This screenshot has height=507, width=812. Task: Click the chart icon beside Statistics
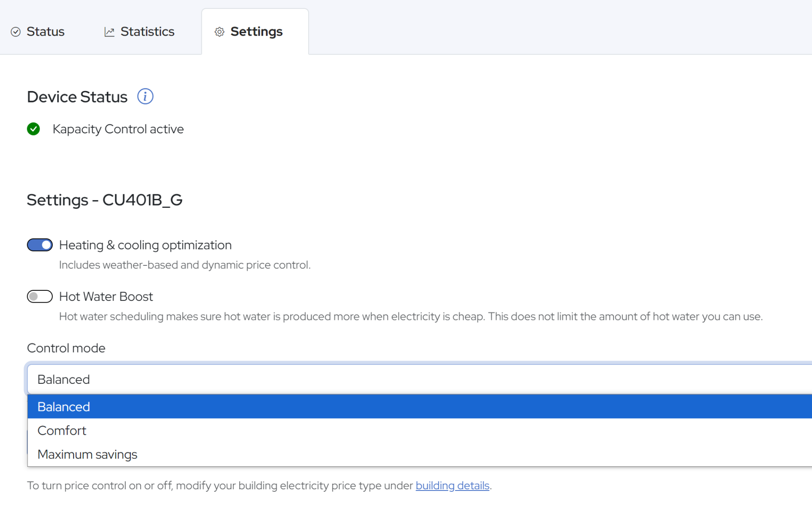[110, 32]
